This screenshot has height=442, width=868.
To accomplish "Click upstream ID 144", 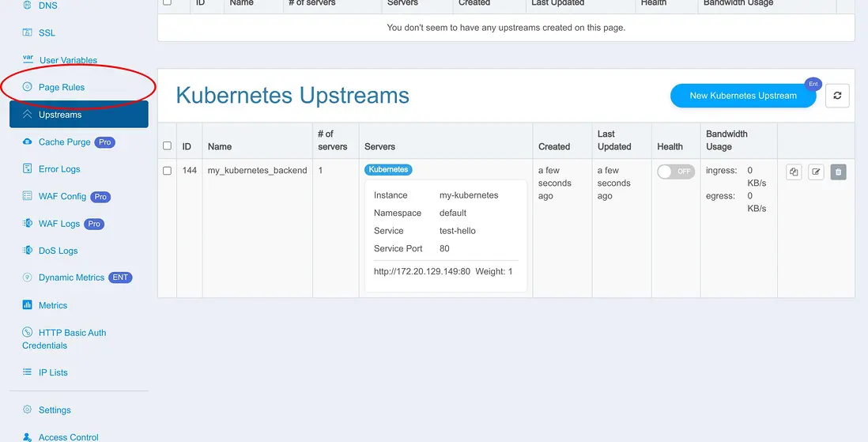I will tap(189, 171).
